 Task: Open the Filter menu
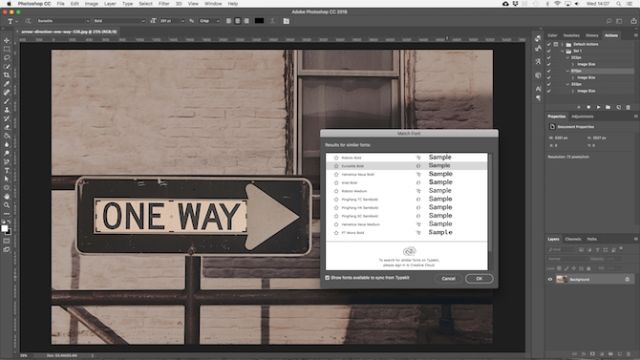(x=164, y=4)
